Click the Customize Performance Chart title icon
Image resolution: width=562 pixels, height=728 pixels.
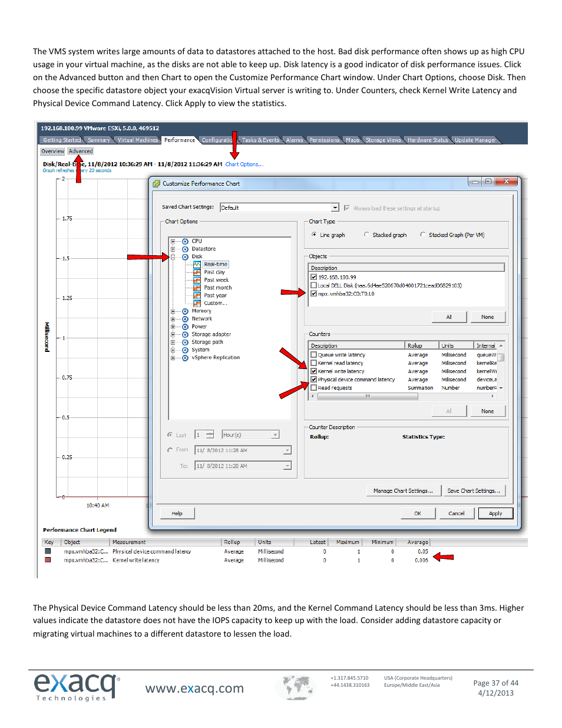(x=157, y=183)
